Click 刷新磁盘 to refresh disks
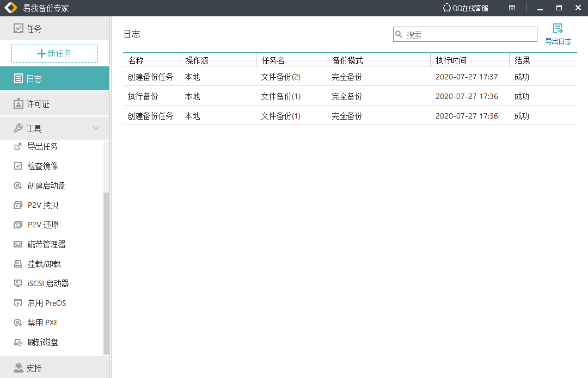588x378 pixels. click(42, 342)
